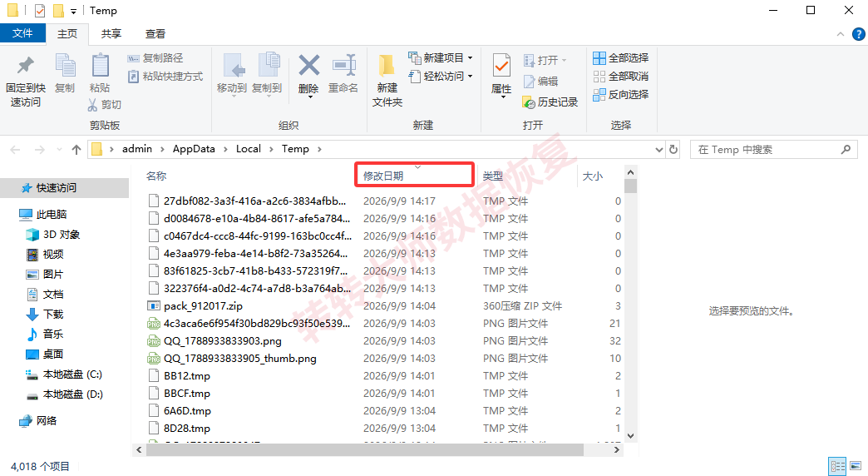The width and height of the screenshot is (868, 476).
Task: Click 反向选择 invert selection
Action: 620,94
